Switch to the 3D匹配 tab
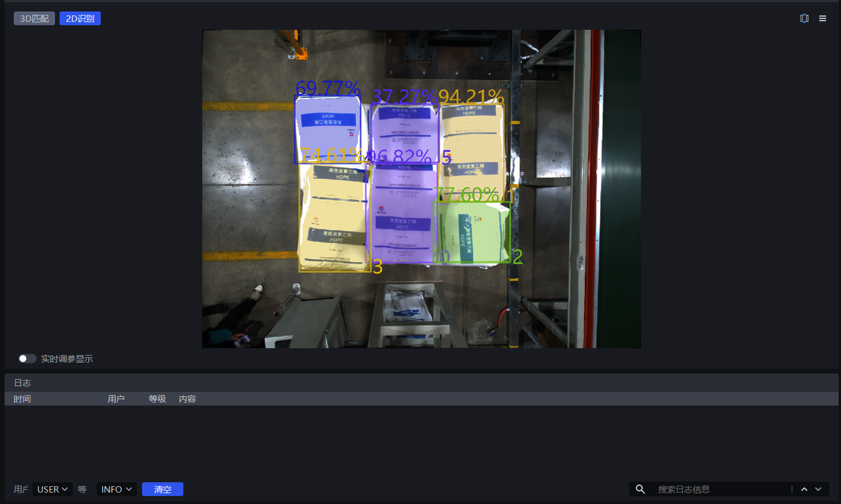Screen dimensions: 841x504 coord(34,18)
